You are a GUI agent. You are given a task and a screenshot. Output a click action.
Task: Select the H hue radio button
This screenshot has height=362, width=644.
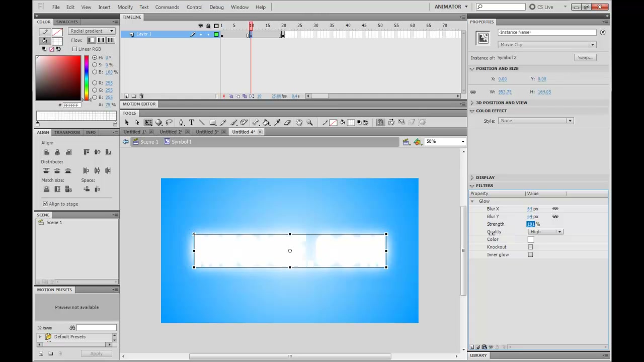pyautogui.click(x=94, y=57)
